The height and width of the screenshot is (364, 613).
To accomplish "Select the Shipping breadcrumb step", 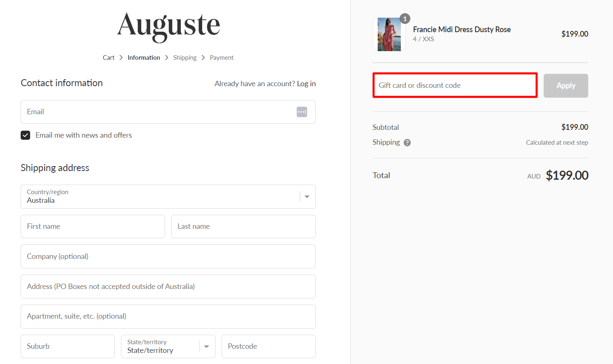I will (x=185, y=58).
